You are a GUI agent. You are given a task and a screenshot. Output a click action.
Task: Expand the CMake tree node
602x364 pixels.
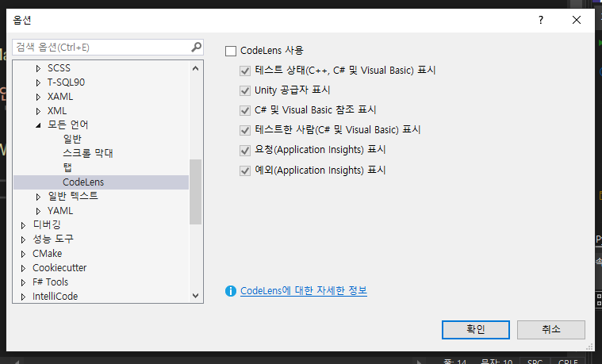coord(24,254)
